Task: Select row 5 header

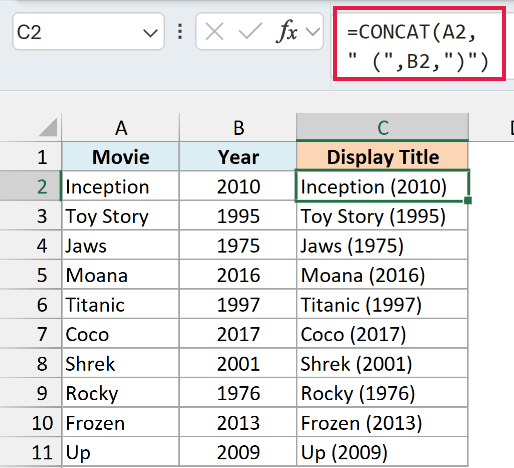Action: 31,275
